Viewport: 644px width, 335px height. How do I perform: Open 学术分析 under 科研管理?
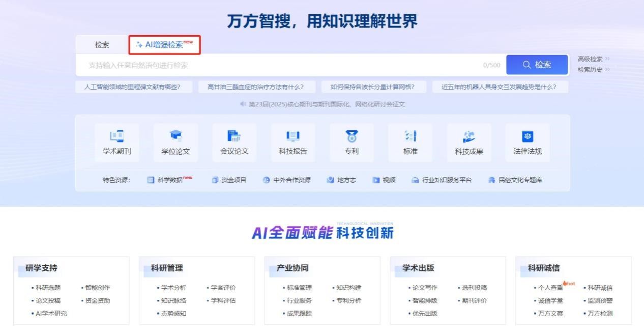pyautogui.click(x=173, y=288)
